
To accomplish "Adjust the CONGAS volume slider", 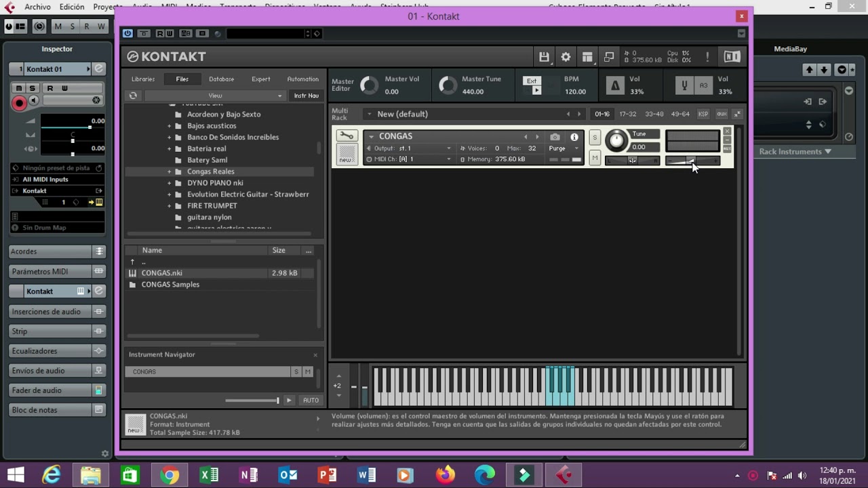I will click(692, 161).
